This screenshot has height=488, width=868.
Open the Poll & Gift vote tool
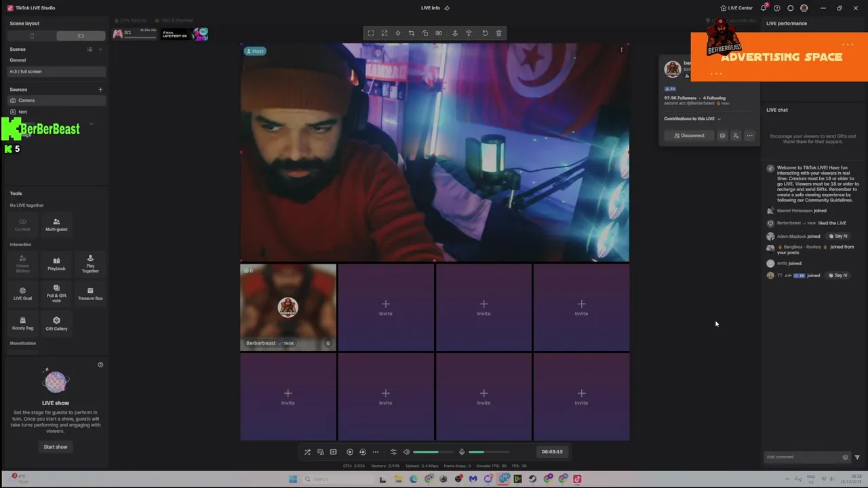point(56,294)
